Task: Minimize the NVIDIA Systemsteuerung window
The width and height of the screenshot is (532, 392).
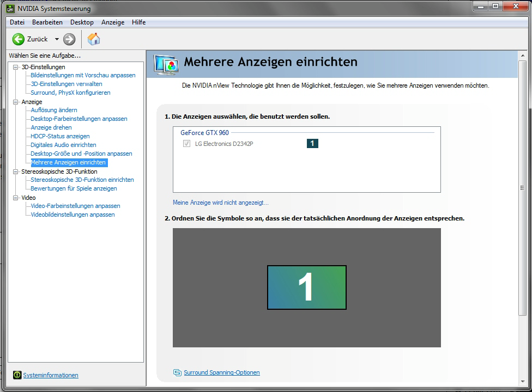Action: 481,7
